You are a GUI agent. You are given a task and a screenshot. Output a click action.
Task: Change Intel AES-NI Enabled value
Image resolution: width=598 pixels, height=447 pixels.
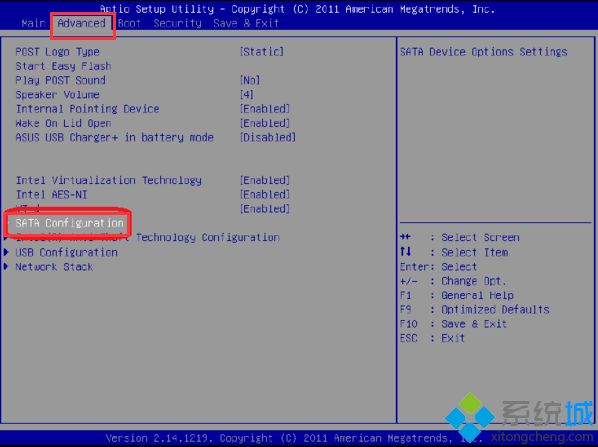265,195
